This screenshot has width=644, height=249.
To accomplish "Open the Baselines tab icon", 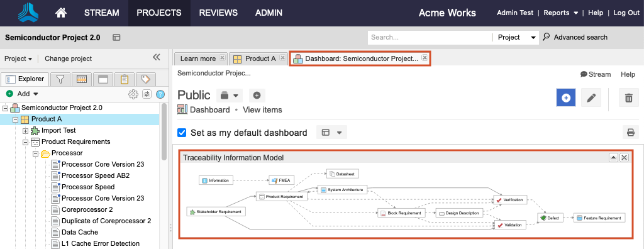I will coord(103,79).
